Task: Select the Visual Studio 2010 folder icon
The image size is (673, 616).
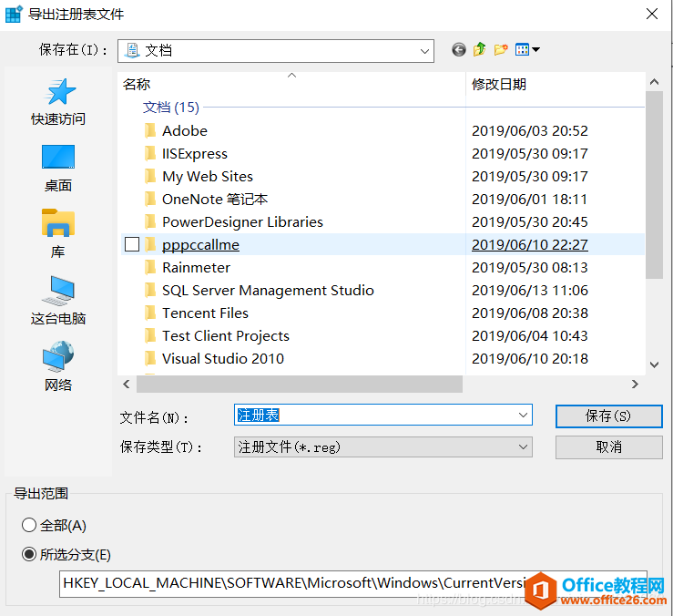Action: [150, 358]
